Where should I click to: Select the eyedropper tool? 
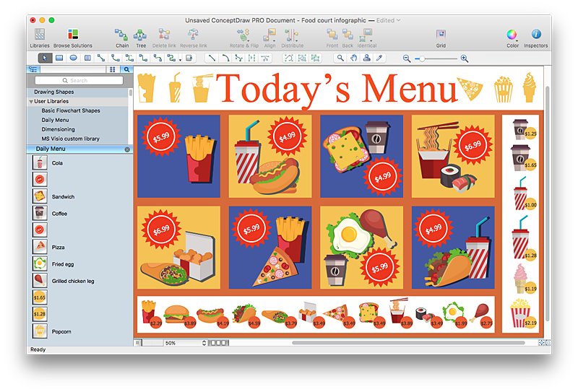pyautogui.click(x=379, y=58)
